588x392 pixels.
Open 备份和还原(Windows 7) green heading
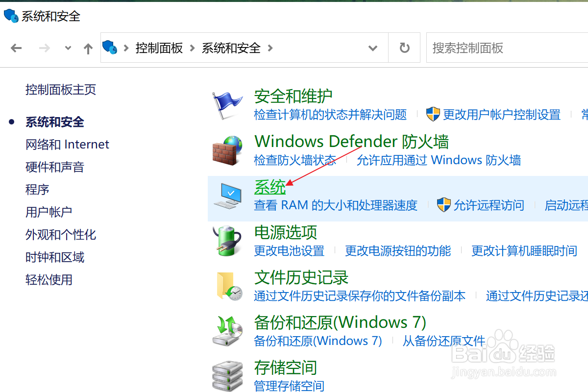[x=341, y=322]
